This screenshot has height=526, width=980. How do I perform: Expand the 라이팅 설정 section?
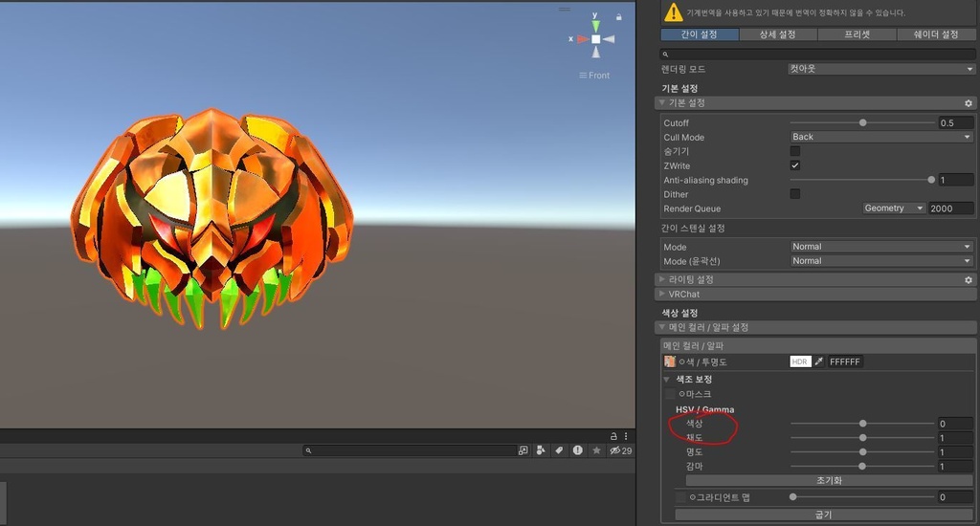click(x=661, y=279)
